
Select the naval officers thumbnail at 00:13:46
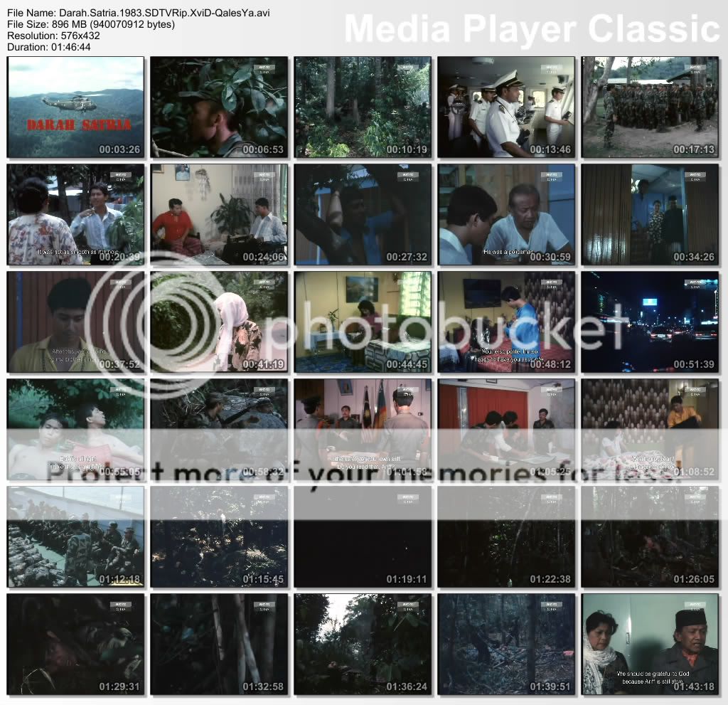coord(505,107)
